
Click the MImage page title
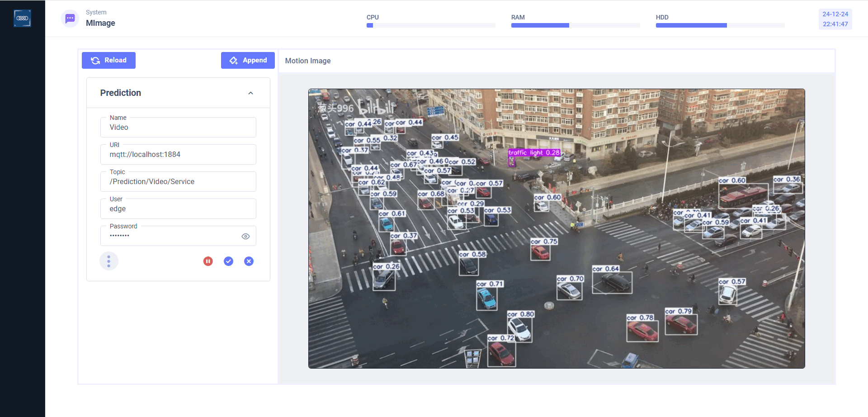[100, 23]
